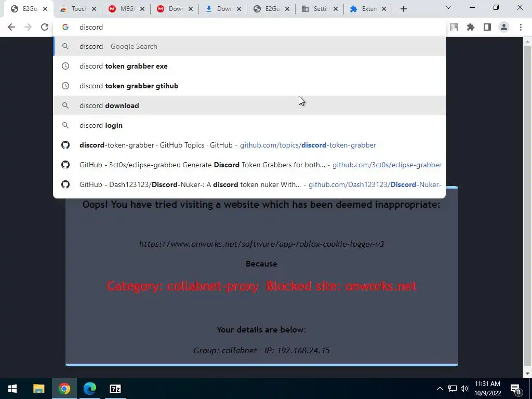The width and height of the screenshot is (532, 399).
Task: Choose 'discord token grabber gtihub' suggestion
Action: click(249, 86)
